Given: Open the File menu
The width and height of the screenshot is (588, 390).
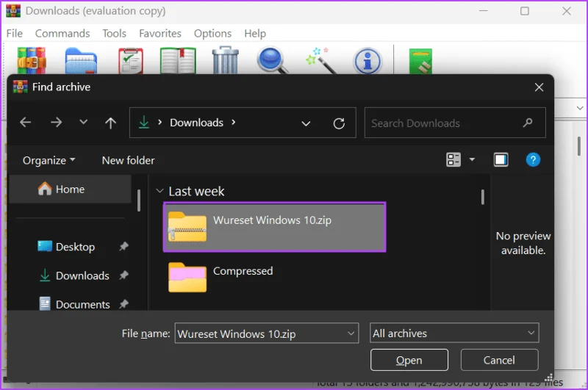Looking at the screenshot, I should [14, 33].
